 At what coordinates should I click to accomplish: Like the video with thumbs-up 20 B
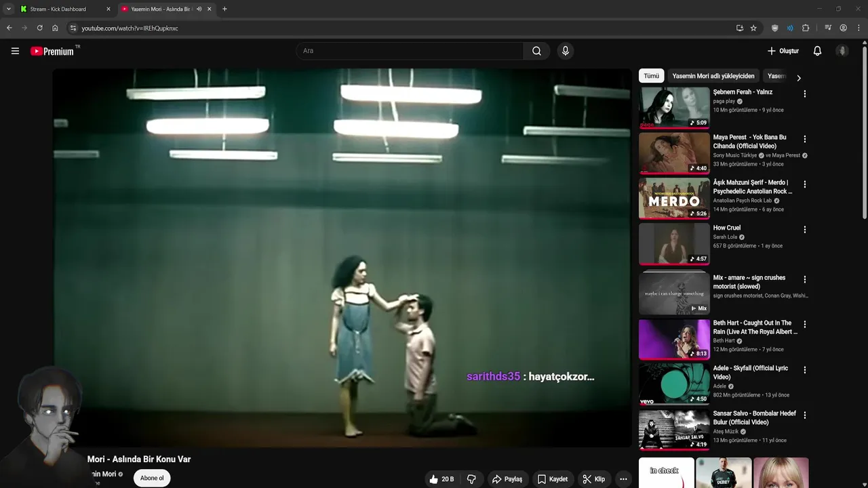tap(441, 479)
